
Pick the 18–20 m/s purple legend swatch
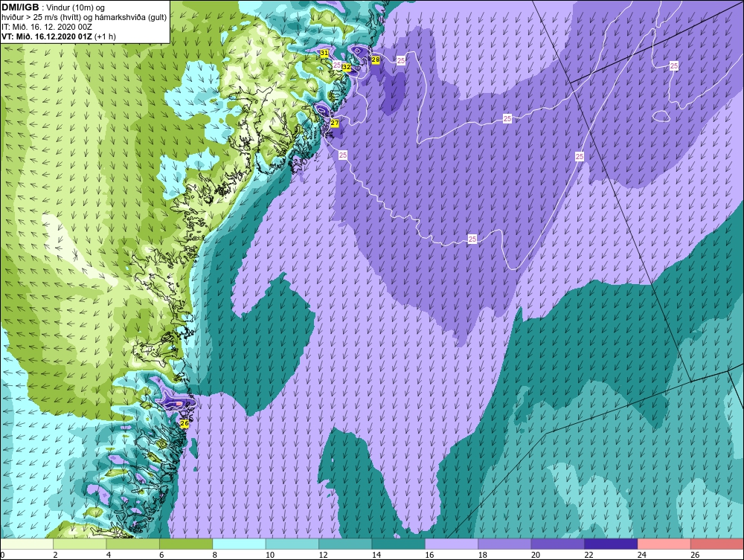505,544
